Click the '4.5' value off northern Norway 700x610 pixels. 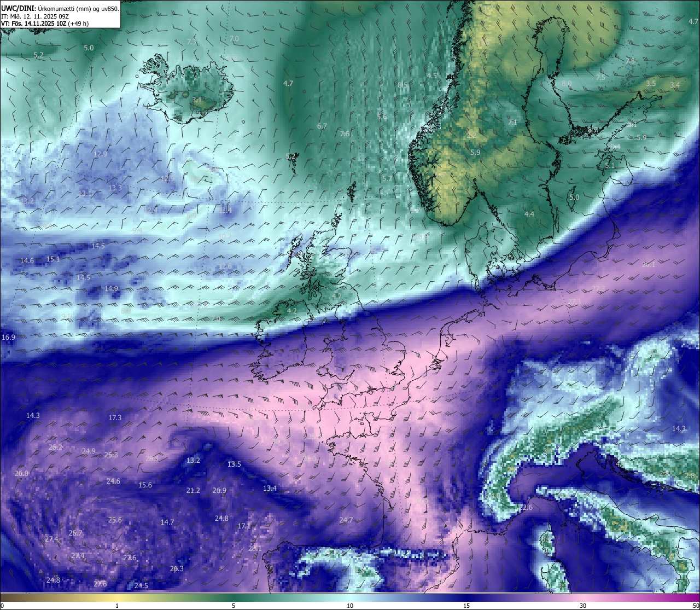(432, 76)
